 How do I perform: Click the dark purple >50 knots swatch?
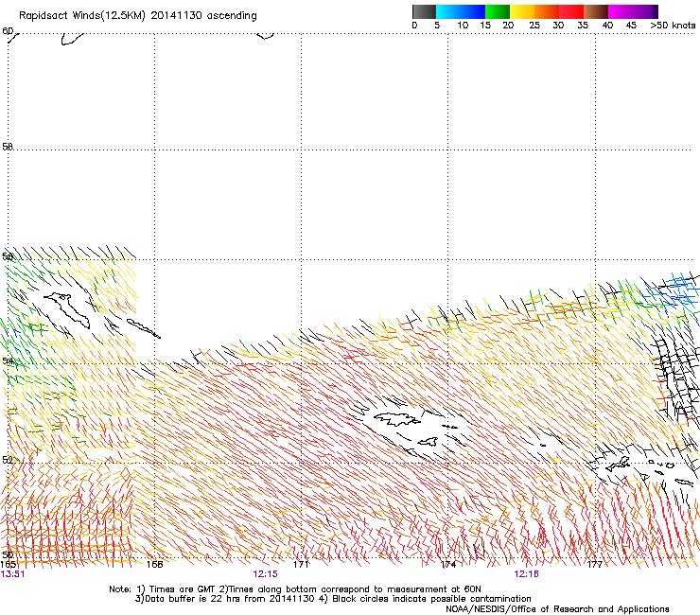pos(656,11)
